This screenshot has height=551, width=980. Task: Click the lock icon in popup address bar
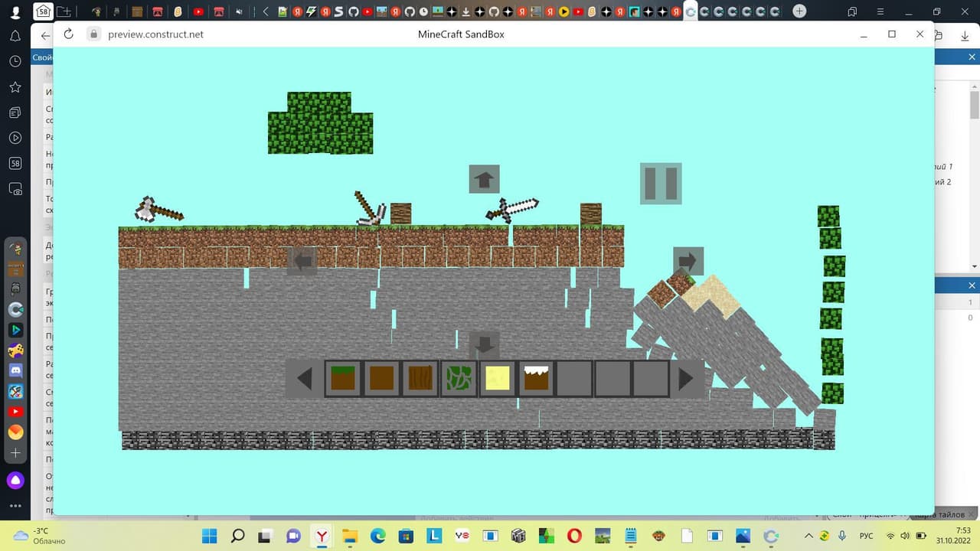tap(93, 34)
